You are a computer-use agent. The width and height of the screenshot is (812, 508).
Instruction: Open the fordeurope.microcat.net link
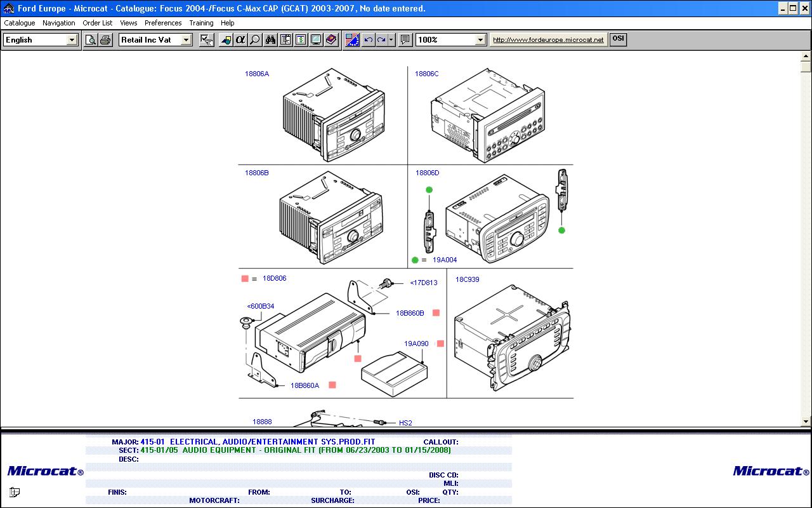coord(548,40)
